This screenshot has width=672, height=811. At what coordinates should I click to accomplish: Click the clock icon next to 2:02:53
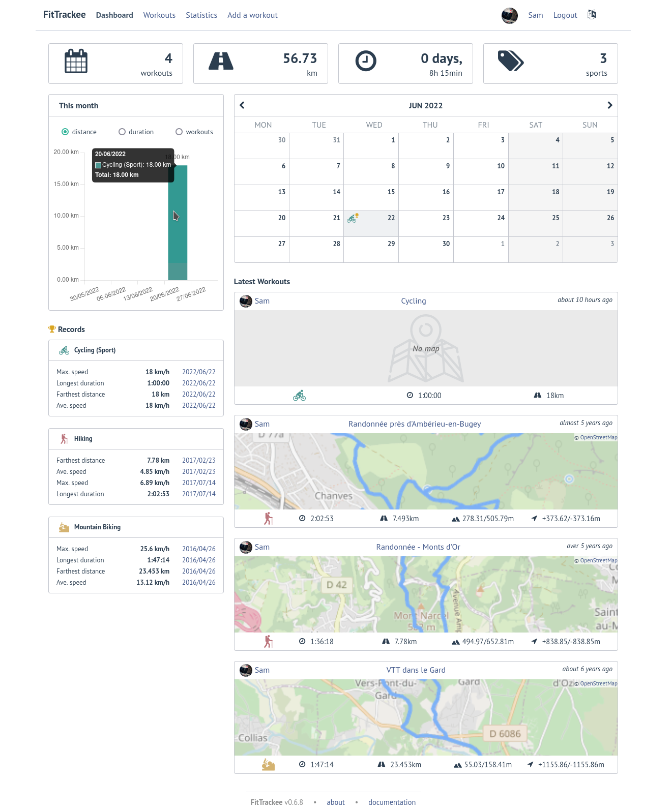tap(302, 519)
